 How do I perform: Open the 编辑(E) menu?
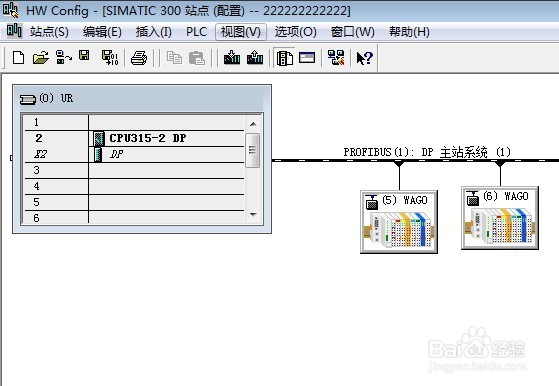pyautogui.click(x=102, y=32)
